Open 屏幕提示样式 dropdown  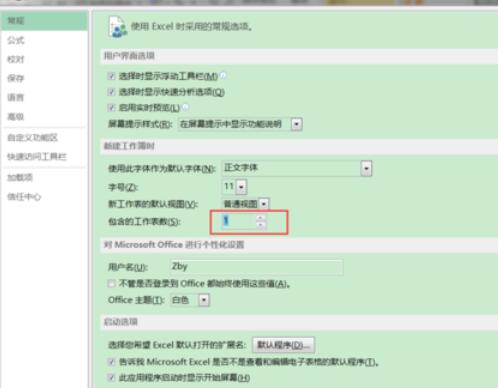click(x=296, y=124)
